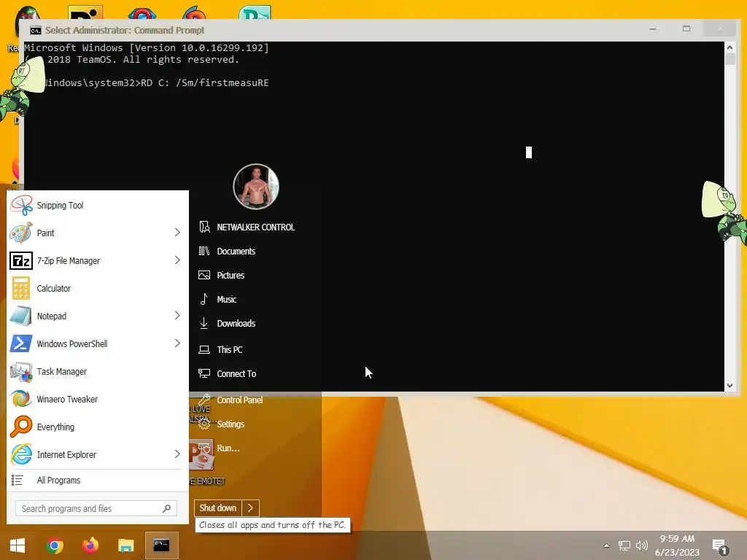Maximize the Command Prompt window

[x=686, y=29]
